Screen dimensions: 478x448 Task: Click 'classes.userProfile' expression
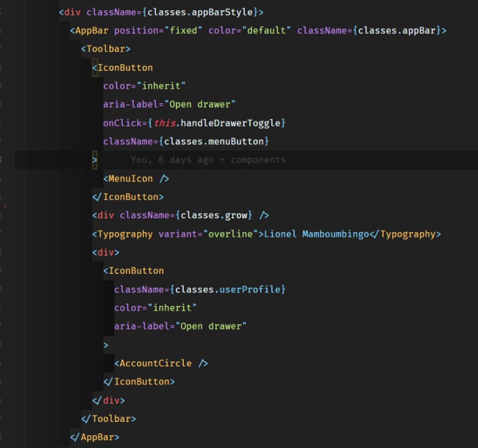coord(228,289)
